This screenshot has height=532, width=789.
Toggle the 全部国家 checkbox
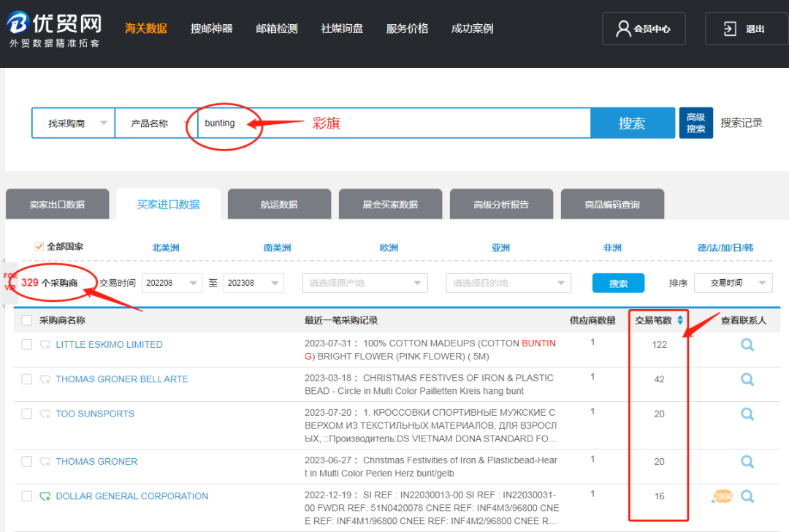[39, 247]
